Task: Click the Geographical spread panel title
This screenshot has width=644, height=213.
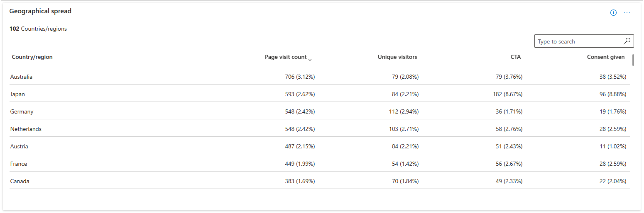Action: click(41, 11)
